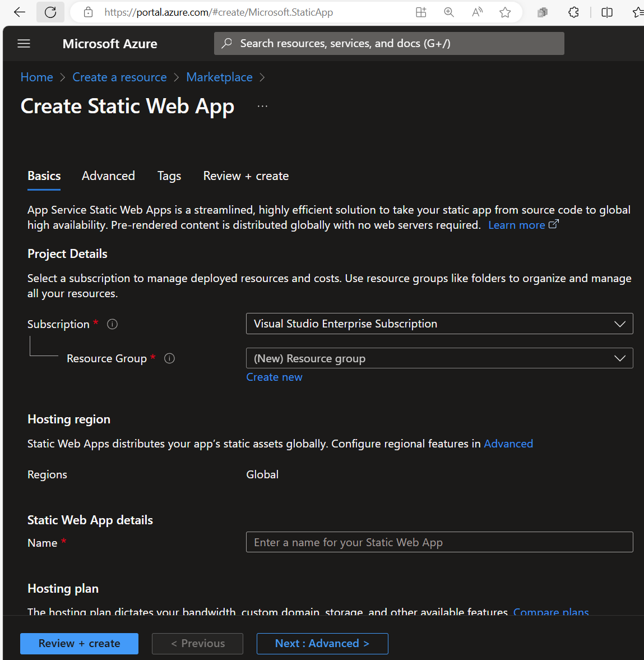Navigate to Create a resource breadcrumb
The height and width of the screenshot is (660, 644).
pyautogui.click(x=119, y=77)
